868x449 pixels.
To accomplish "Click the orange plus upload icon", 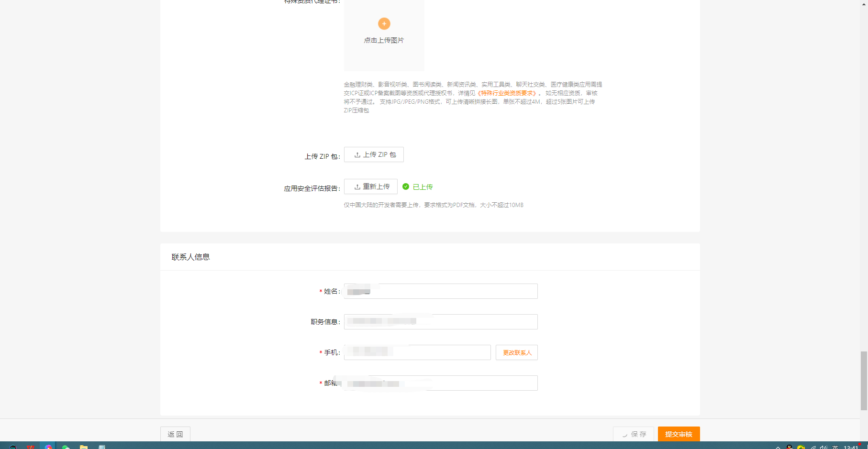I will pos(384,23).
